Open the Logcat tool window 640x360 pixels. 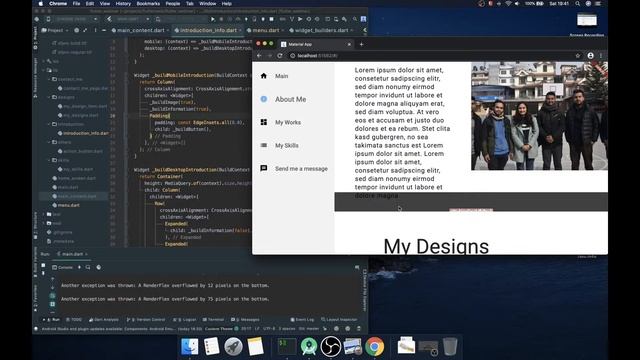[184, 320]
